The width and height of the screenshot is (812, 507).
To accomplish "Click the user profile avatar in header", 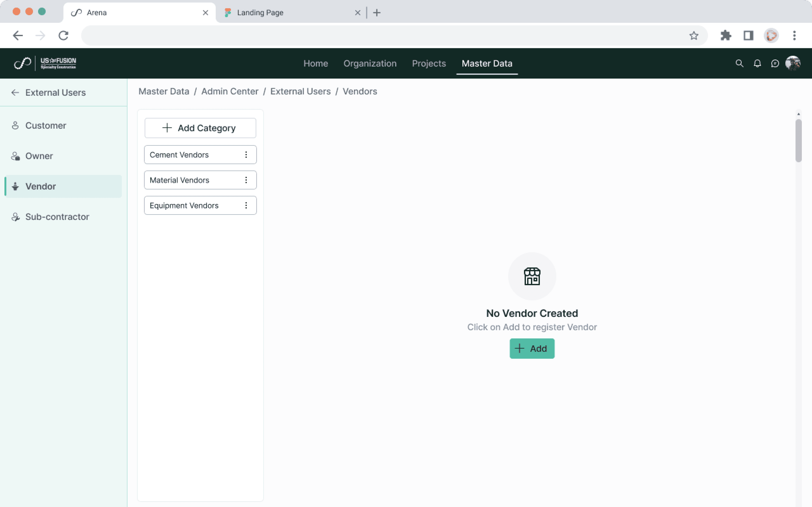I will pos(793,63).
